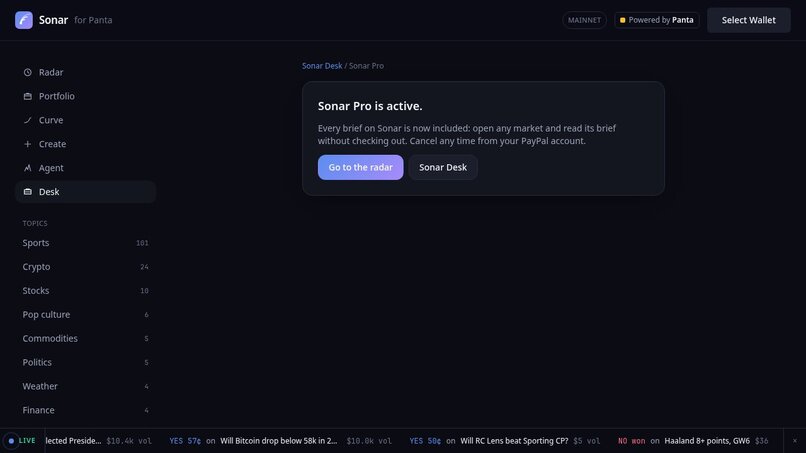Open the Portfolio menu item

pyautogui.click(x=85, y=96)
